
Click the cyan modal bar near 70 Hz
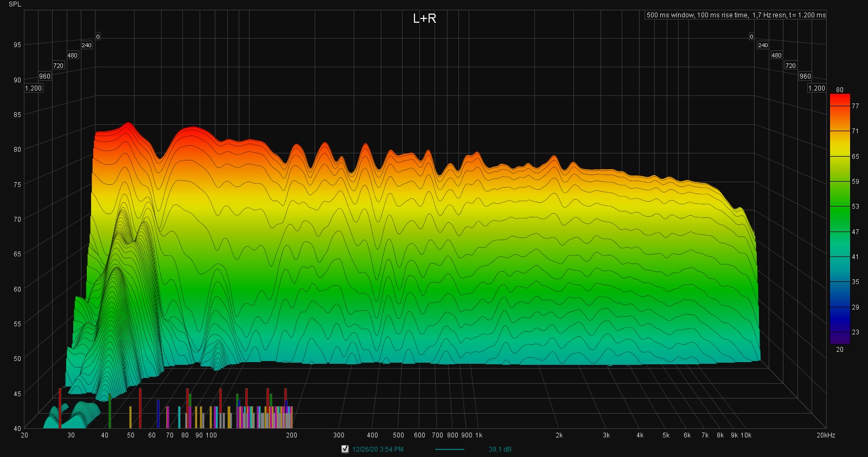click(179, 416)
